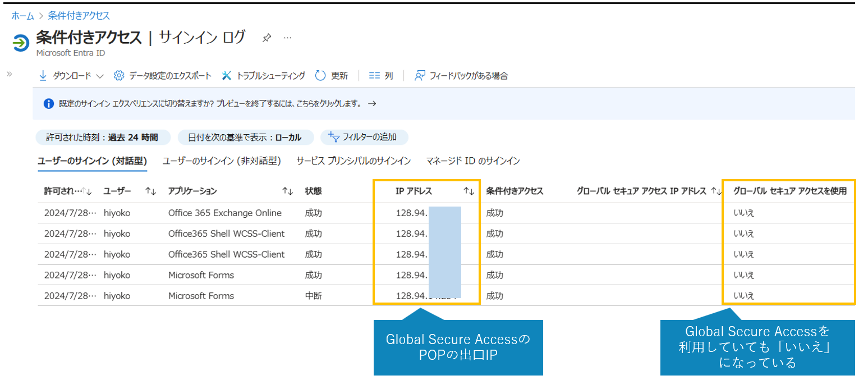
Task: Expand the left navigation chevron
Action: click(x=9, y=74)
